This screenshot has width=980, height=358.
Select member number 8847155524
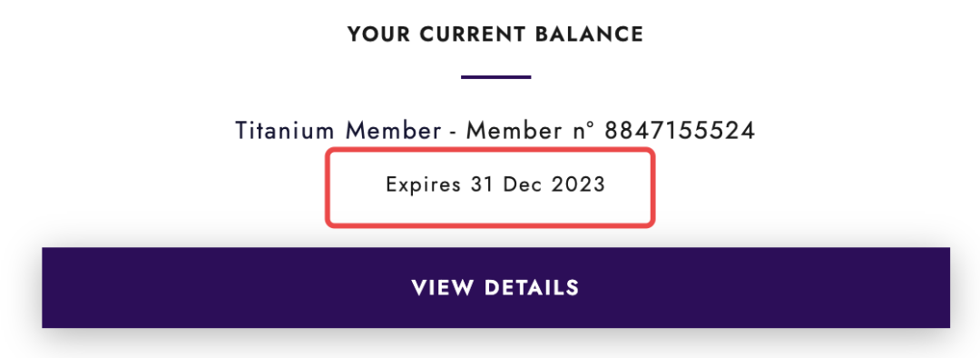pyautogui.click(x=680, y=131)
